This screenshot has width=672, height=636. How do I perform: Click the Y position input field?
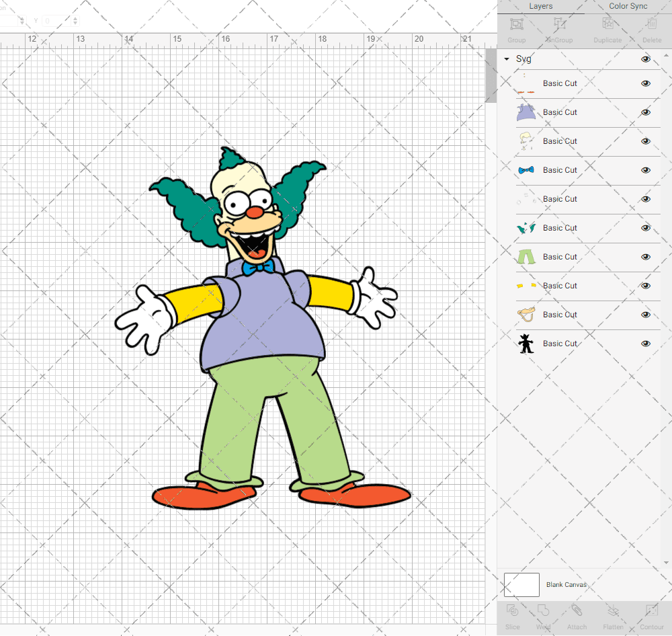56,21
